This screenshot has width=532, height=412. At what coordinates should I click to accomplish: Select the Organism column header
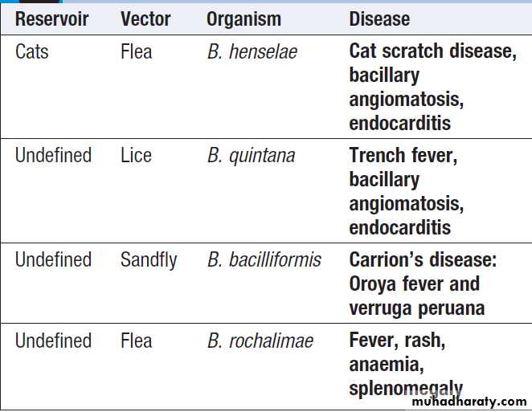(x=243, y=19)
